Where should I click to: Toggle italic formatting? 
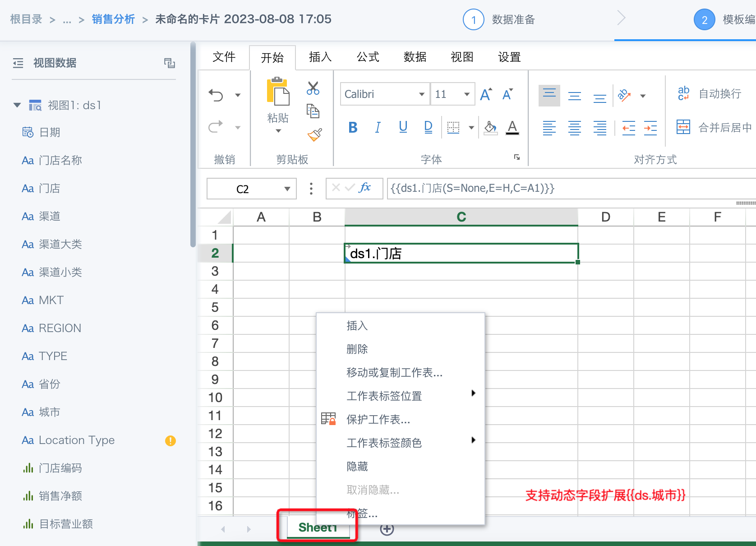click(x=378, y=128)
